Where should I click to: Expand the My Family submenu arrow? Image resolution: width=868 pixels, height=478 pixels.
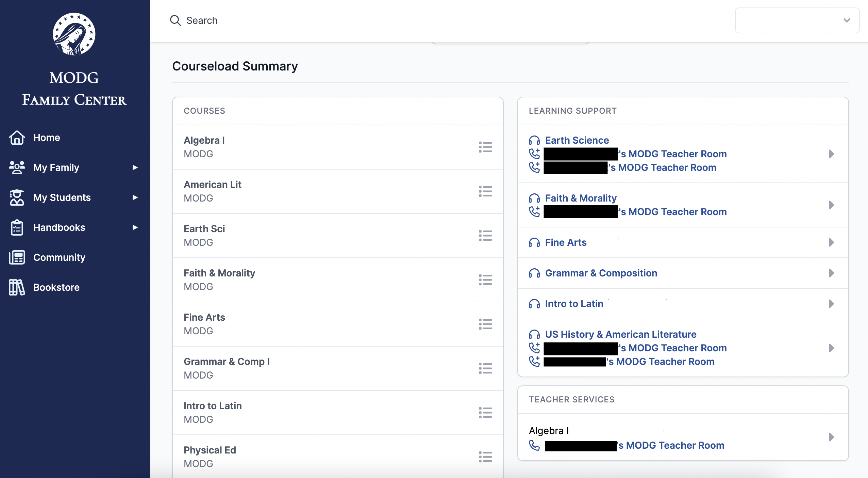pos(135,168)
